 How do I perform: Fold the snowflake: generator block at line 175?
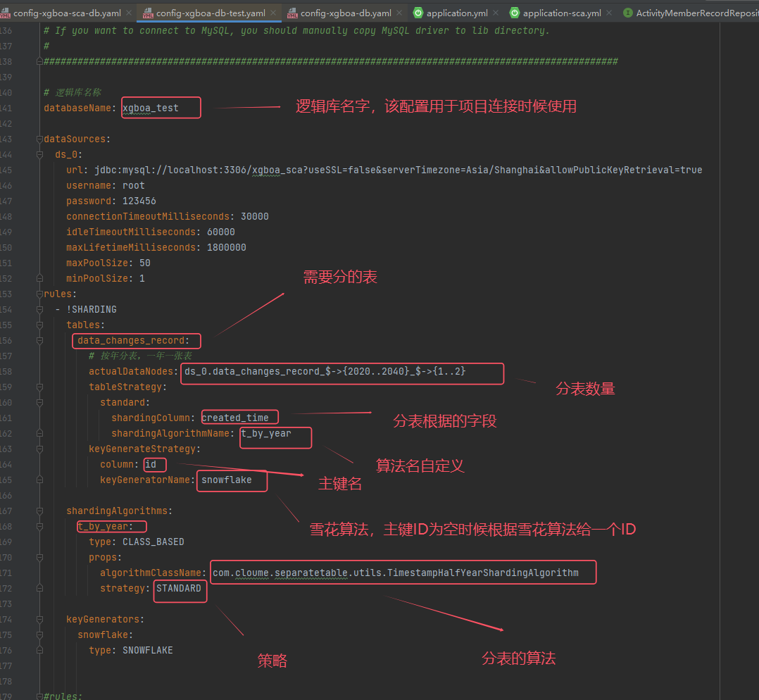click(x=39, y=635)
